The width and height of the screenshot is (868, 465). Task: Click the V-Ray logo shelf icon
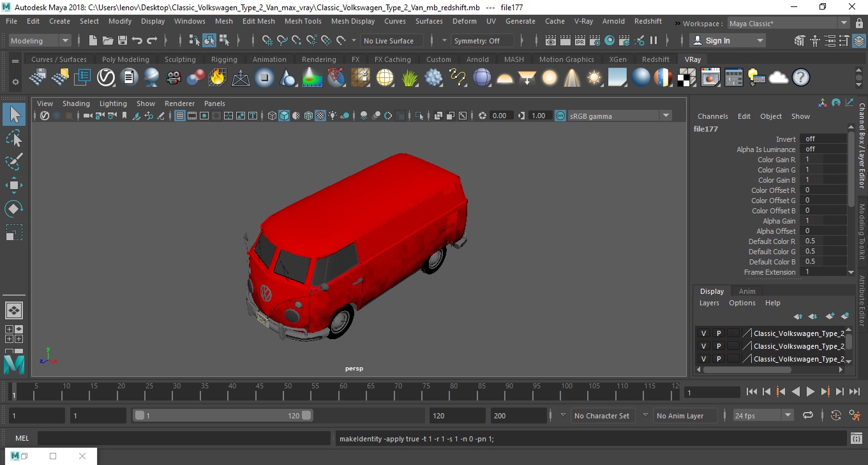click(x=106, y=78)
